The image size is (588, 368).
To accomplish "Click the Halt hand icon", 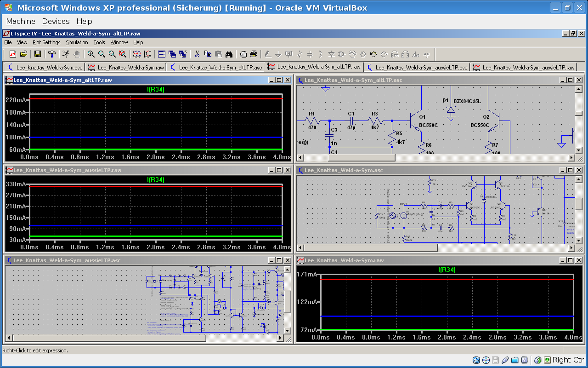I will point(77,54).
